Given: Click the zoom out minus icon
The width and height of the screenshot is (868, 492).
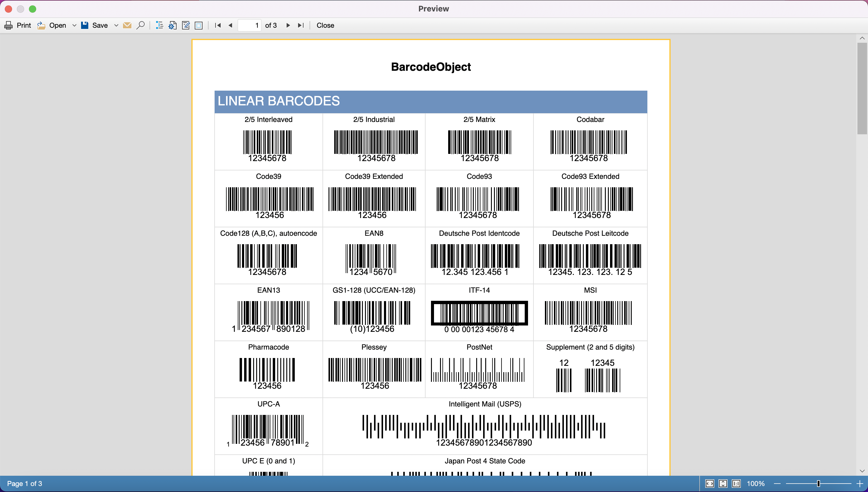Looking at the screenshot, I should (x=777, y=484).
